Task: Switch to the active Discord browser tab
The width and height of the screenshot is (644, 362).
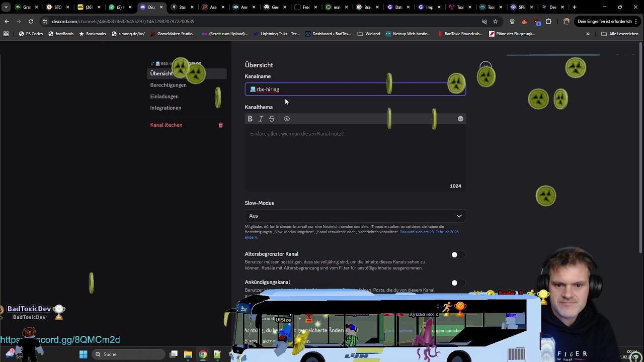Action: click(x=151, y=7)
